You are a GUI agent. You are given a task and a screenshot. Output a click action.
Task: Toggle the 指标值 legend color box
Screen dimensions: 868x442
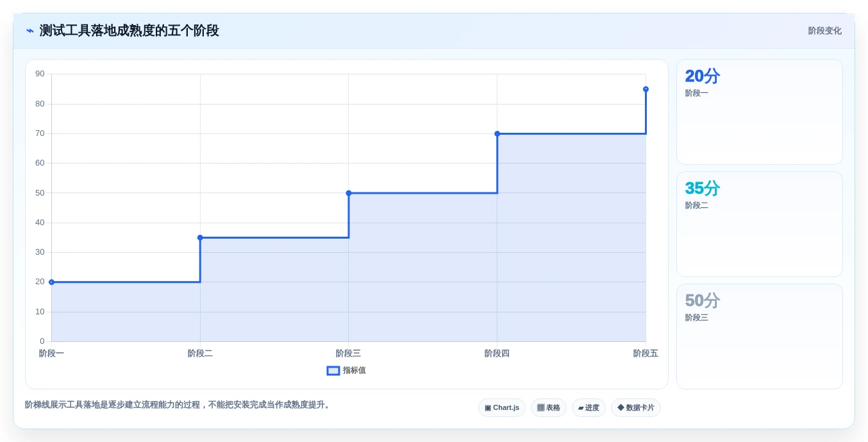click(333, 371)
